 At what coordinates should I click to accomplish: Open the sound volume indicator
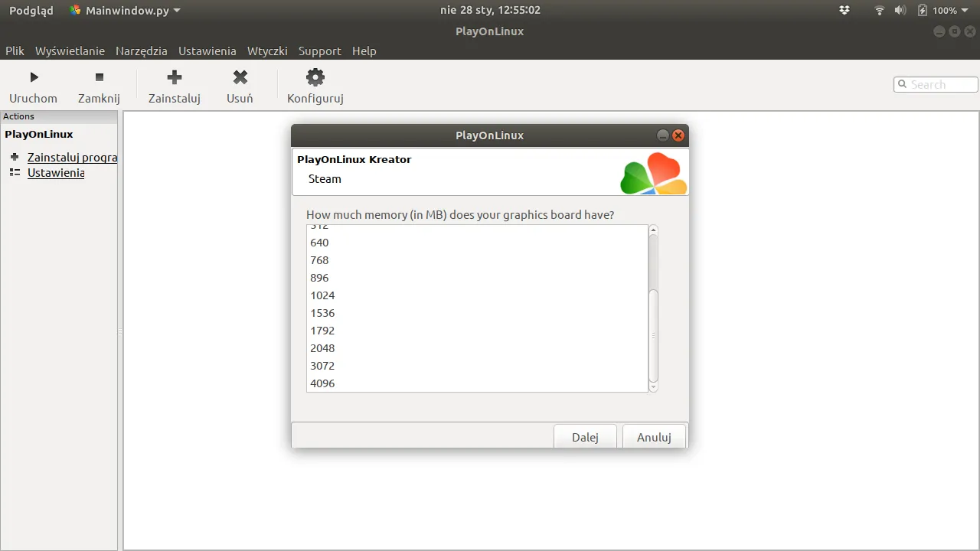(900, 10)
